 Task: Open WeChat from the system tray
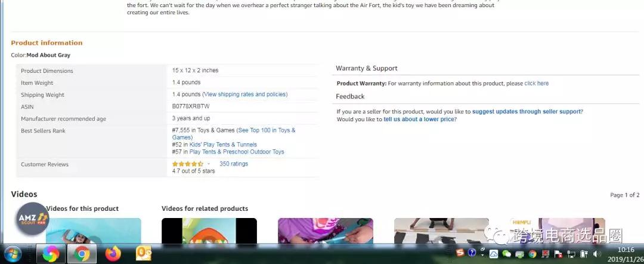tap(507, 254)
